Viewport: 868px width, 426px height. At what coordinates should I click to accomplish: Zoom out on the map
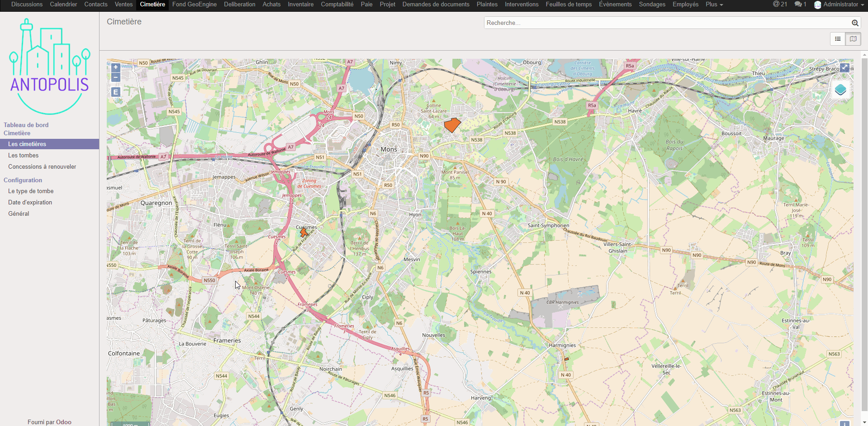click(x=116, y=77)
